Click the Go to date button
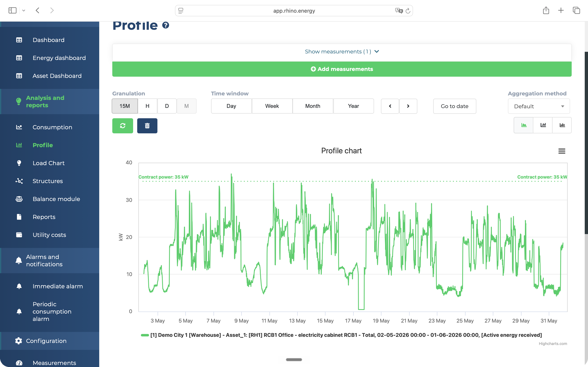 click(455, 106)
